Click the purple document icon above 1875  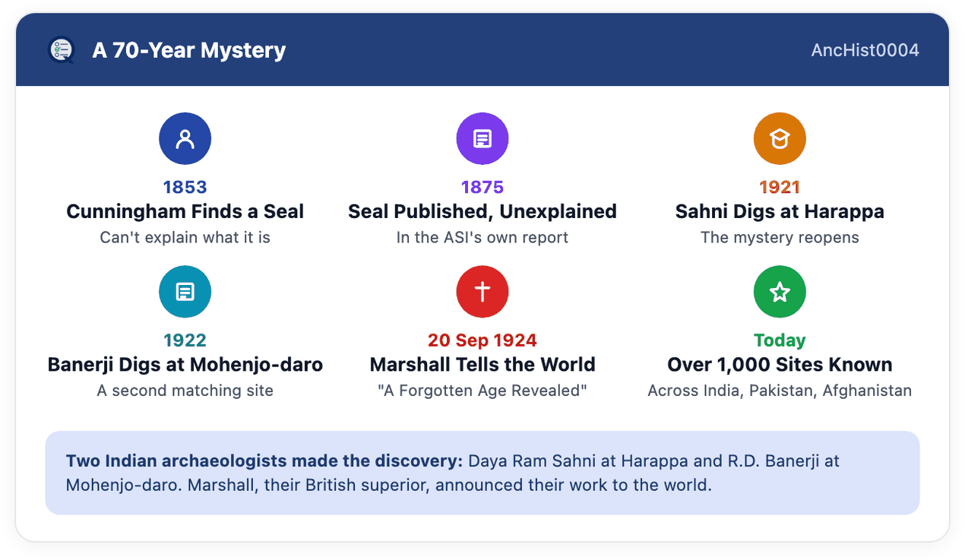tap(482, 139)
